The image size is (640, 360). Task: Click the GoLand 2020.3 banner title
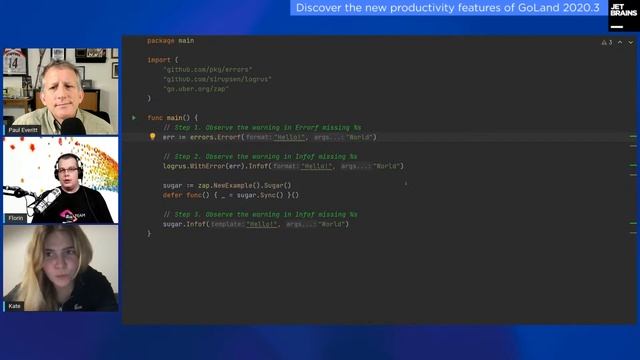(448, 8)
